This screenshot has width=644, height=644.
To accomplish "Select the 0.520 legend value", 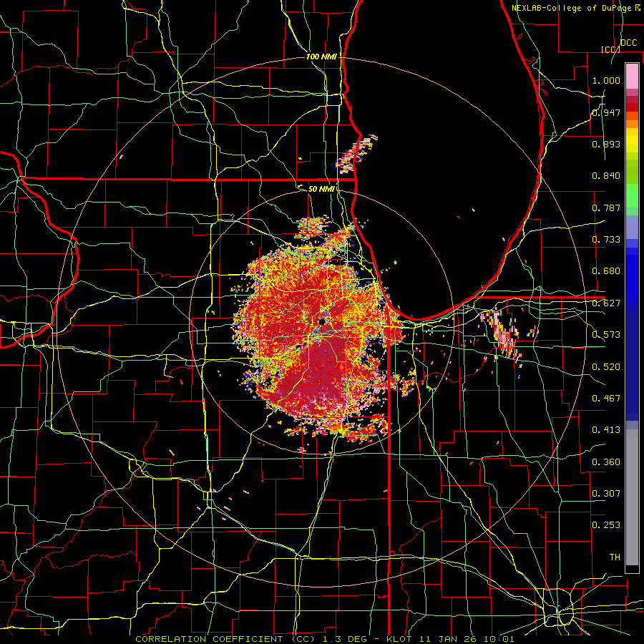I will 606,366.
